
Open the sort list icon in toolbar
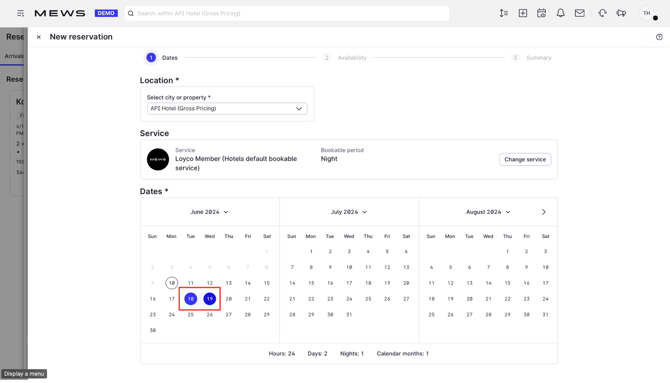[504, 13]
